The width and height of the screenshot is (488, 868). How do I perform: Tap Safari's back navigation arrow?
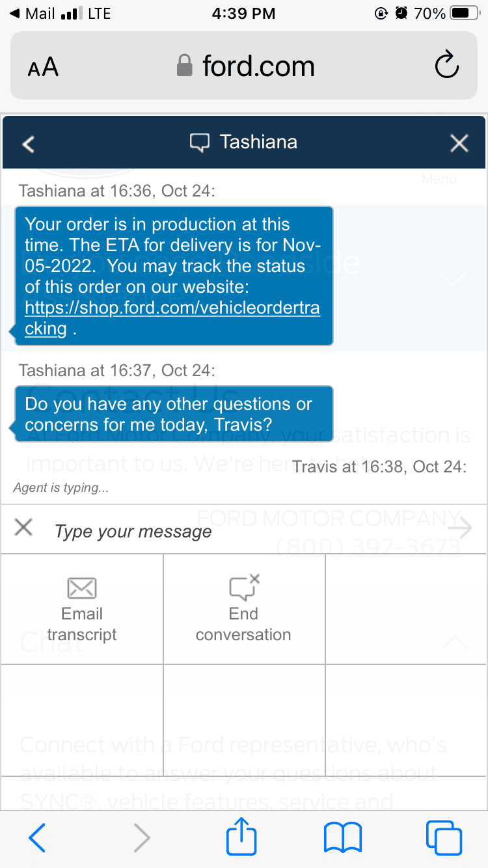click(38, 837)
